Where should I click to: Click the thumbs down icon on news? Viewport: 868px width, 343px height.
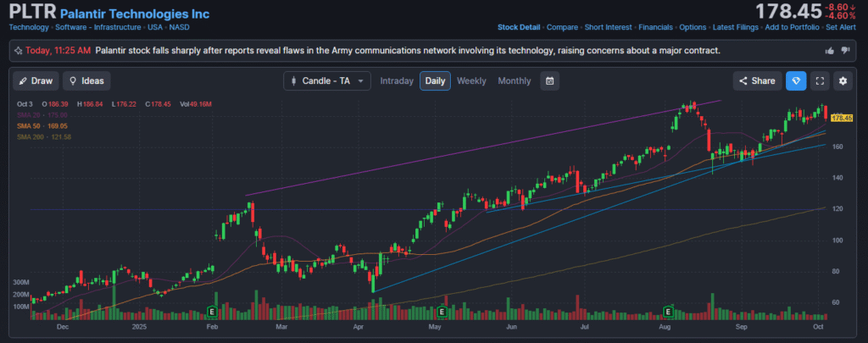tap(846, 51)
